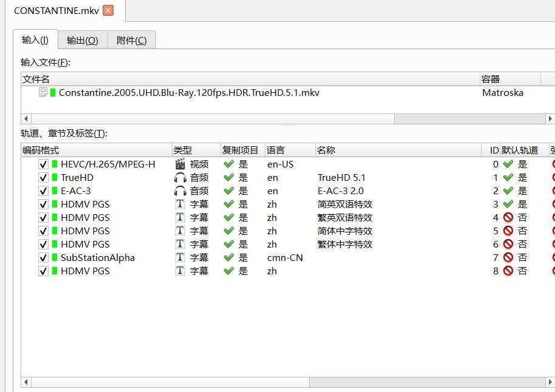Uncheck the HEVC/H.265/MPEG-H video track

[x=43, y=164]
